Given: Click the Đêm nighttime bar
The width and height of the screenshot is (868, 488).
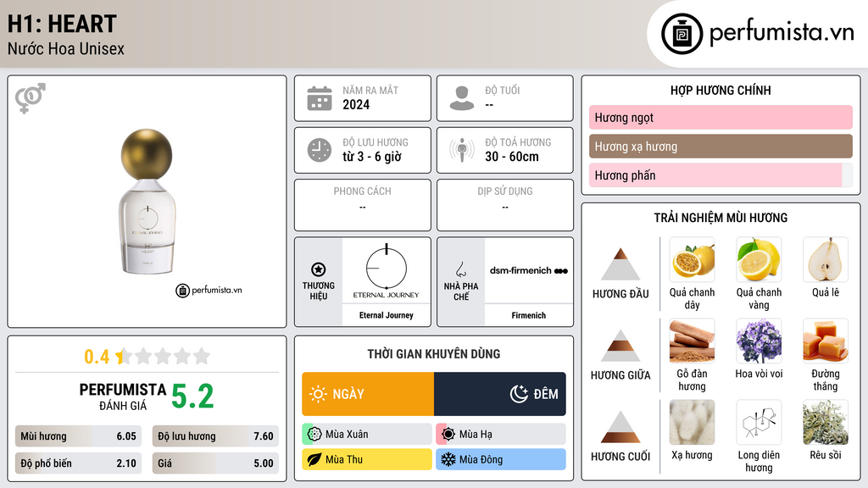Looking at the screenshot, I should point(500,394).
